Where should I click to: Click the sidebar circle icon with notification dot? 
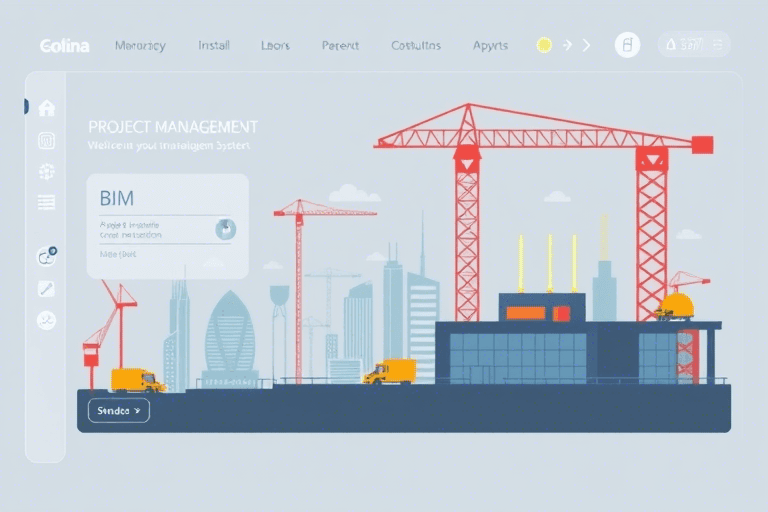(46, 256)
